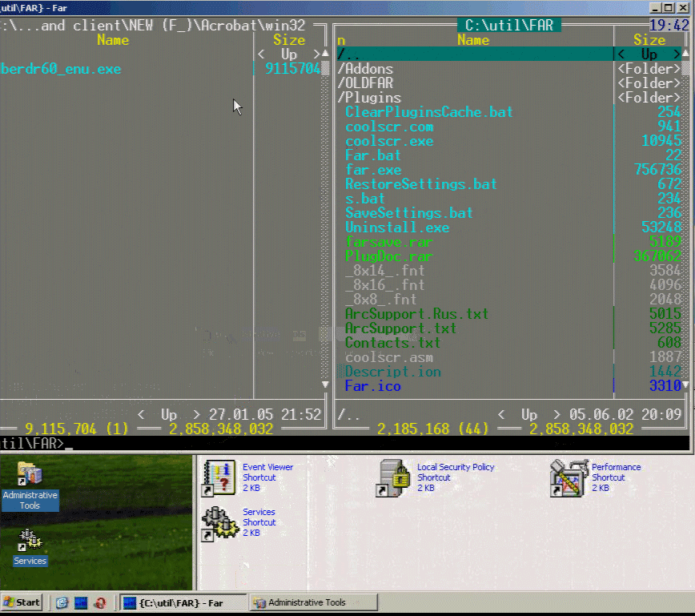
Task: Open Services shortcut icon in Administrative Tools window
Action: pyautogui.click(x=219, y=523)
